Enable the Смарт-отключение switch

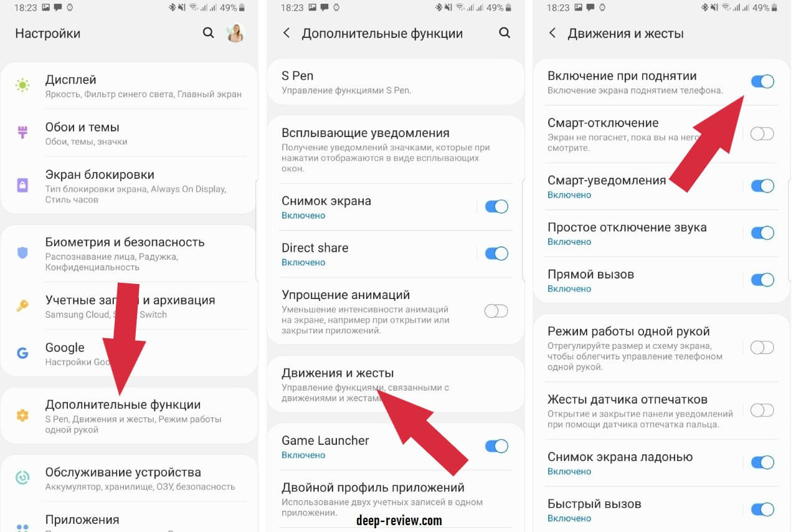(762, 133)
